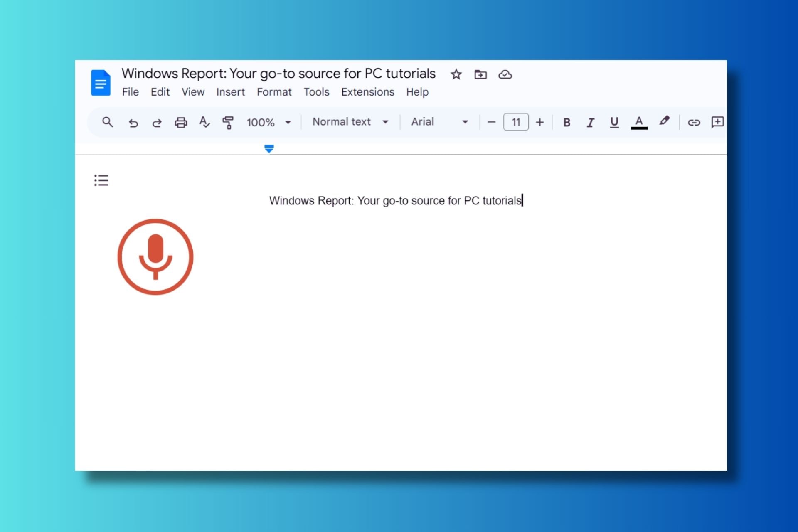Click the font size field showing 11

516,122
